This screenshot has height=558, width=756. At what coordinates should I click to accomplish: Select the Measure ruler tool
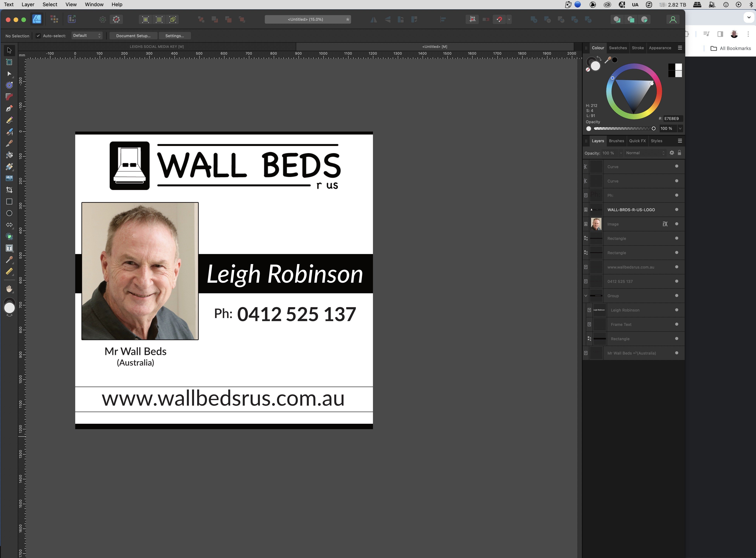[x=9, y=271]
